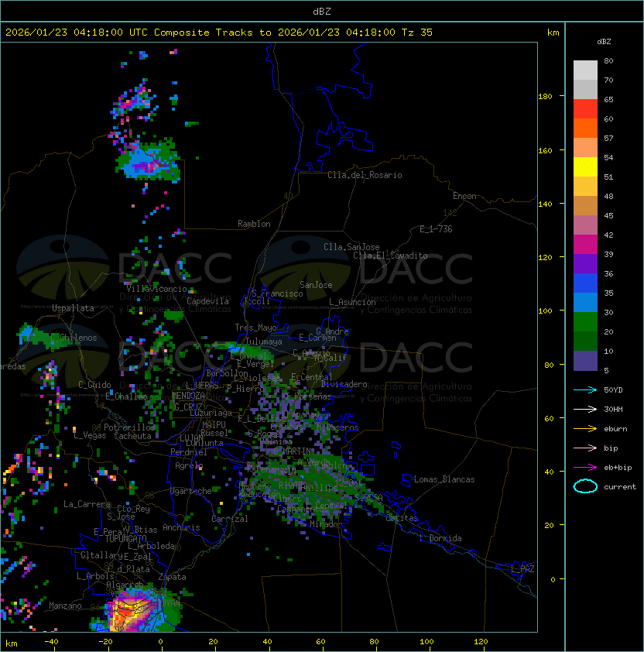This screenshot has height=652, width=644.
Task: Select the red 60-65 dBZ legend swatch
Action: coord(585,109)
